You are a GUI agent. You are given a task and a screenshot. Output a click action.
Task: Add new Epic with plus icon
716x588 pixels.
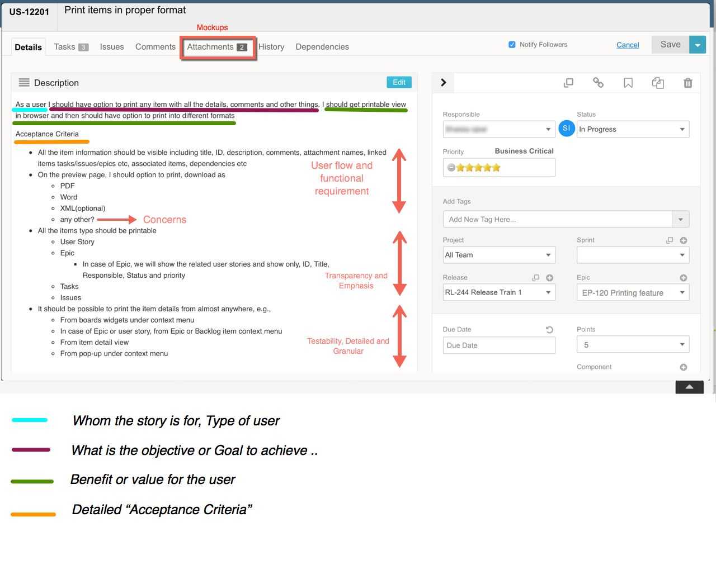pos(684,278)
